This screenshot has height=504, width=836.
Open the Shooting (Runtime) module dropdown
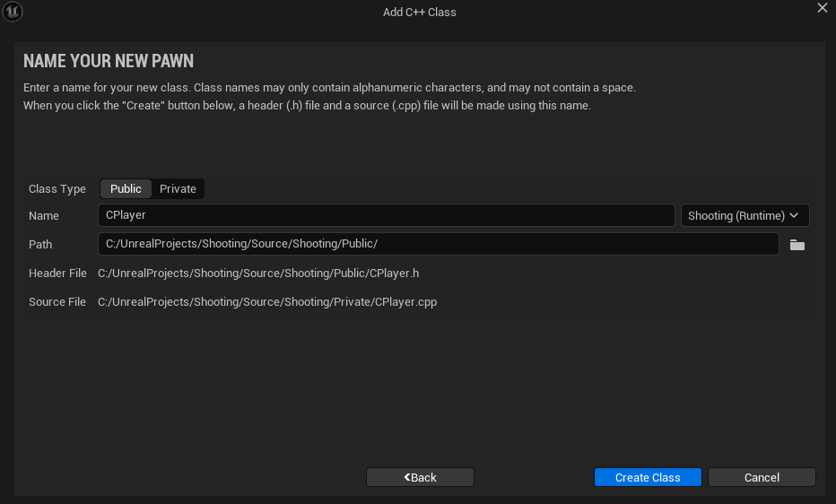745,216
